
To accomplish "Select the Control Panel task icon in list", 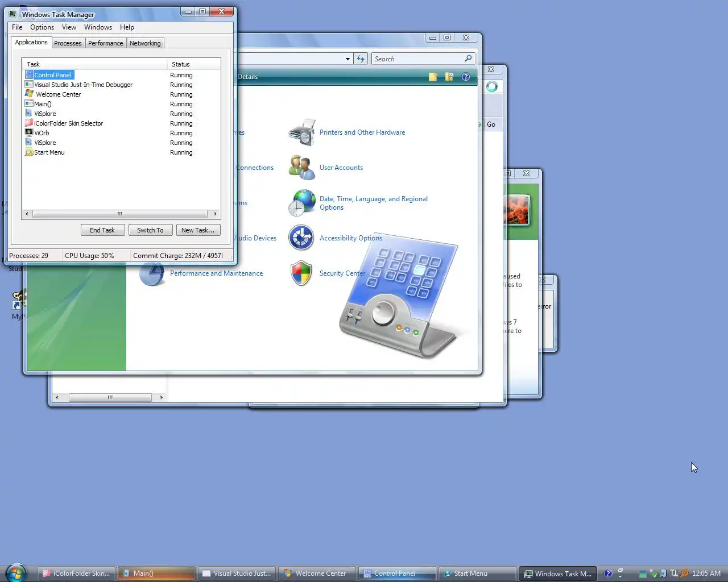I will point(29,75).
